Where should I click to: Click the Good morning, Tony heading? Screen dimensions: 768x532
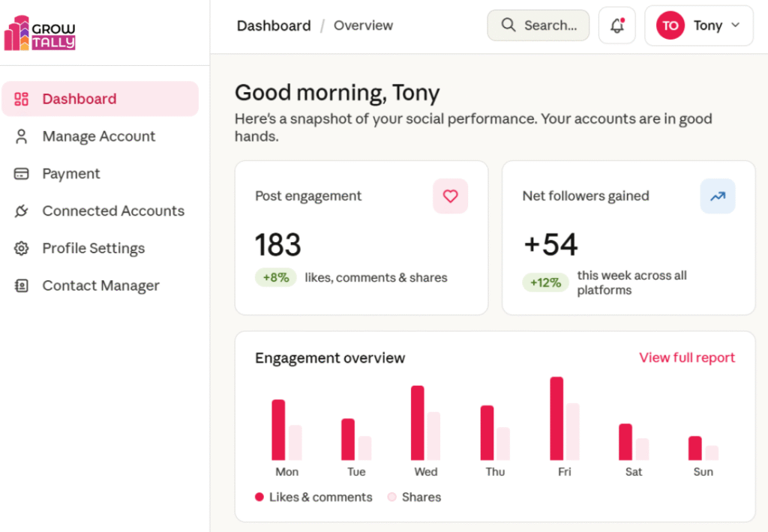pyautogui.click(x=337, y=92)
